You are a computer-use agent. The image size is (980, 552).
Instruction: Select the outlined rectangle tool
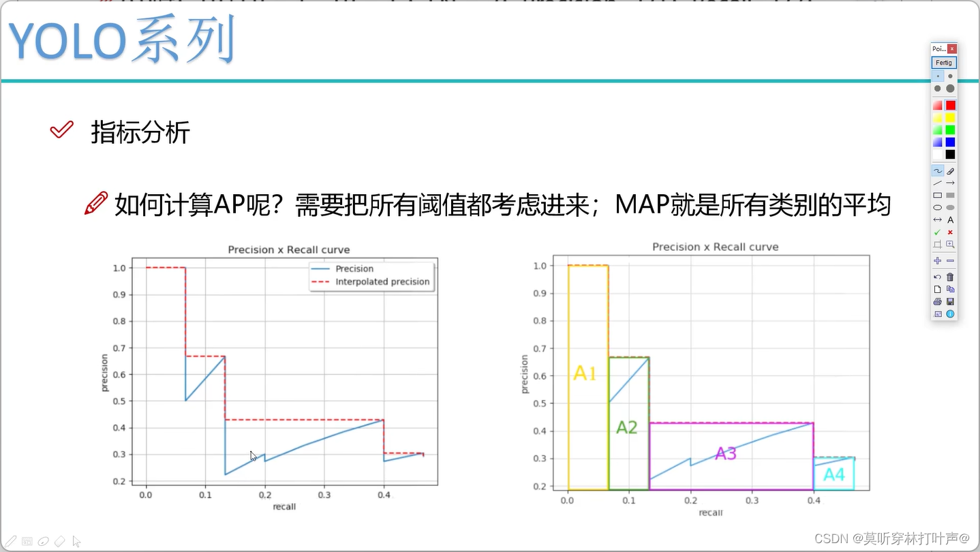coord(938,195)
